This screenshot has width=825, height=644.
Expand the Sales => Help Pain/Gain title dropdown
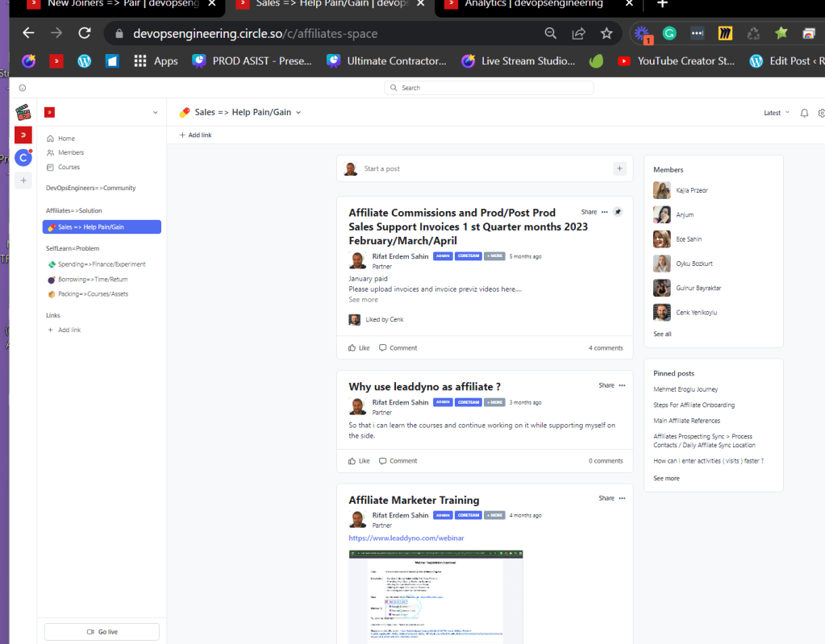pos(298,113)
